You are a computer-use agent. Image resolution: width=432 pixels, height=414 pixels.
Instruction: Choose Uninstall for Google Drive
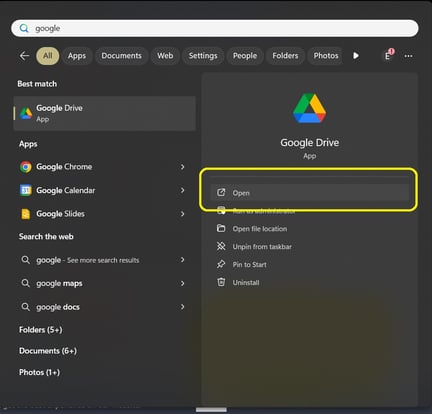pos(246,283)
